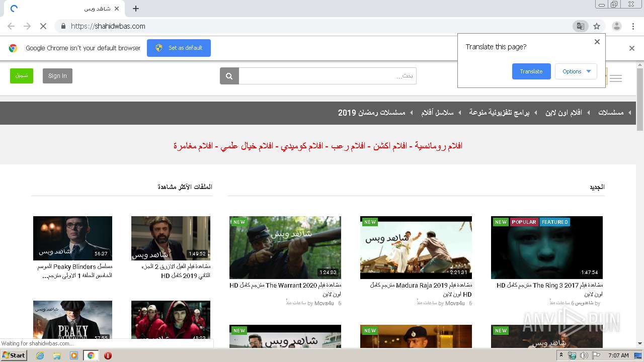Click the Sign In button

pos(57,76)
